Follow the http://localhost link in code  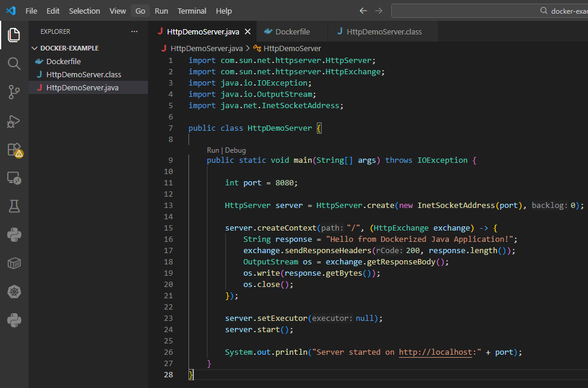tap(436, 352)
